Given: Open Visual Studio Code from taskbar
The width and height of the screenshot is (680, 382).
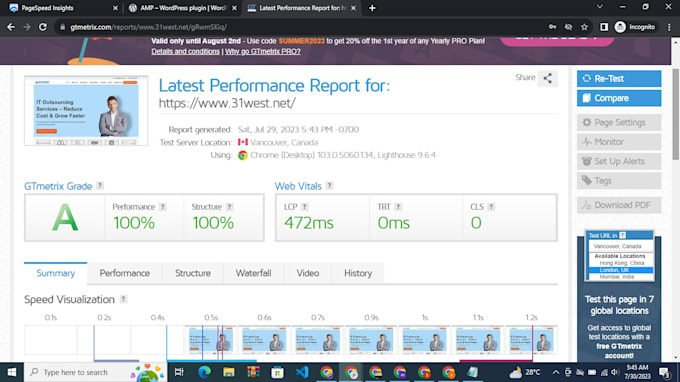Looking at the screenshot, I should tap(302, 372).
